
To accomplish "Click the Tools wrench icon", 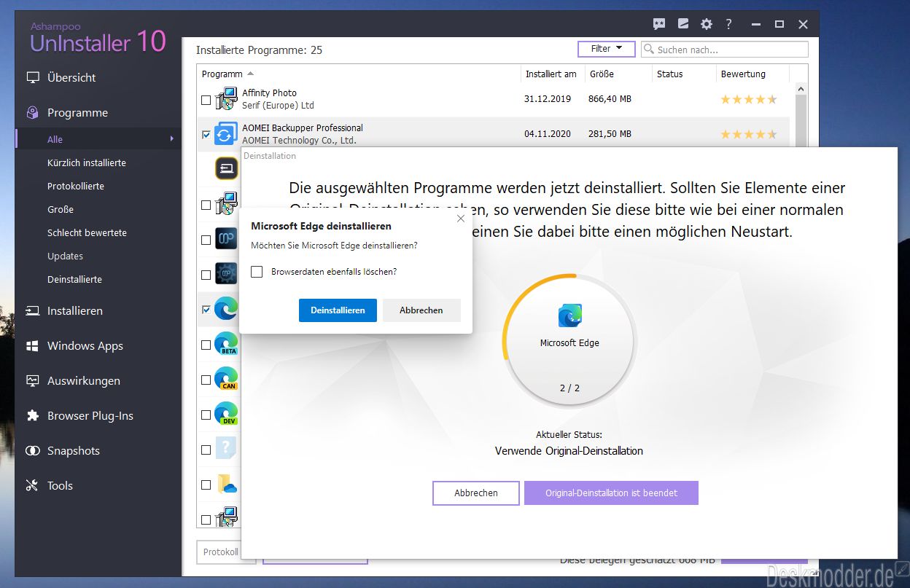I will tap(32, 485).
